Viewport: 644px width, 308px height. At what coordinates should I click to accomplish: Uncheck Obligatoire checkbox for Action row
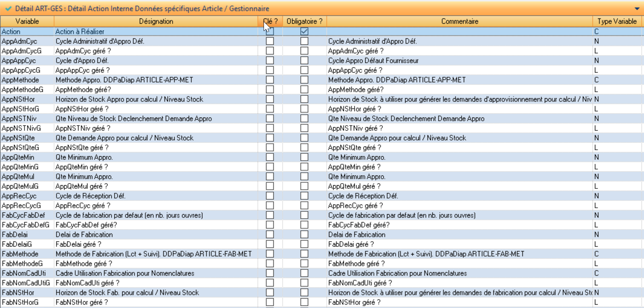304,31
